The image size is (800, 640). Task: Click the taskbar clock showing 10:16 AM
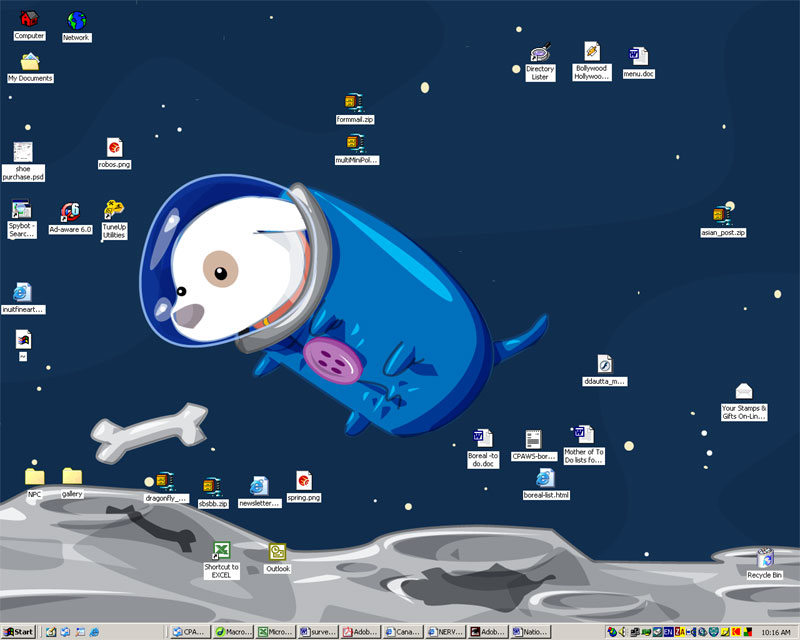pos(775,632)
